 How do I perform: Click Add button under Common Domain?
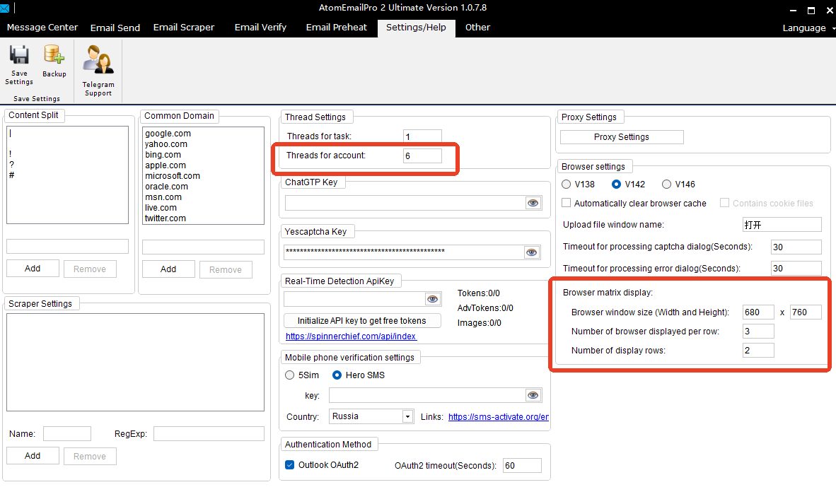click(168, 269)
